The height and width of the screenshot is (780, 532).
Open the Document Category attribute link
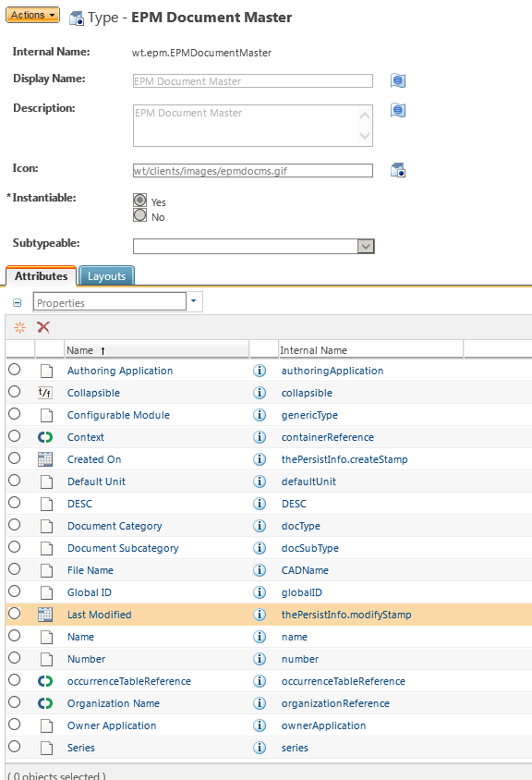pyautogui.click(x=115, y=526)
